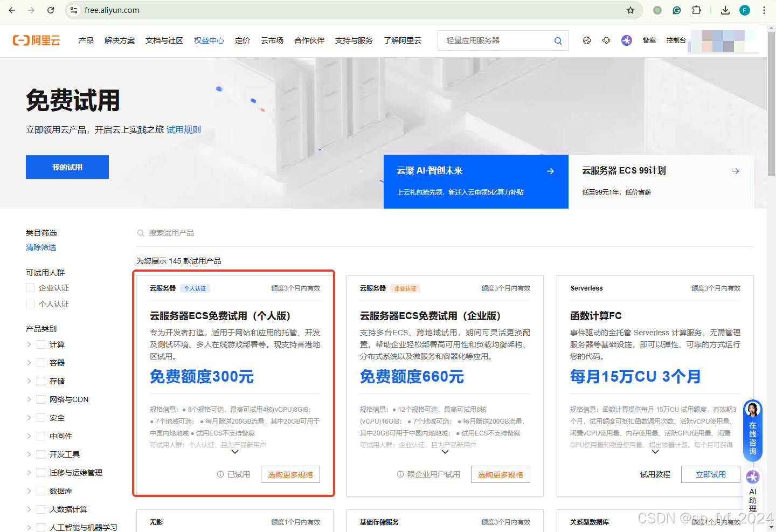Image resolution: width=776 pixels, height=532 pixels.
Task: Open the 云市场 menu
Action: click(x=272, y=40)
